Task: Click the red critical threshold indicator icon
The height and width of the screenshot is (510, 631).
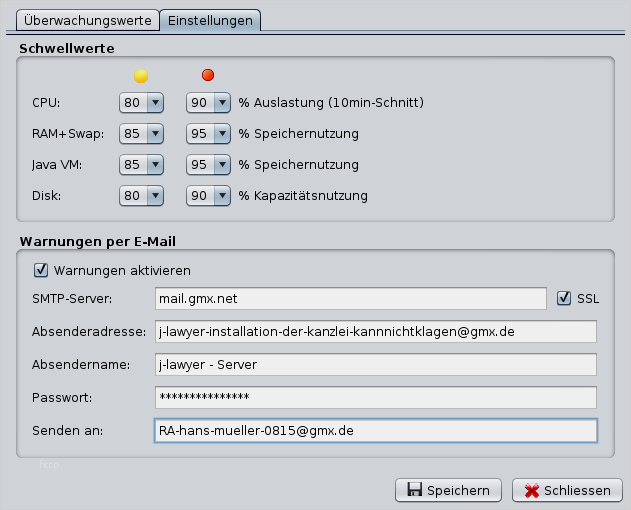Action: coord(208,76)
